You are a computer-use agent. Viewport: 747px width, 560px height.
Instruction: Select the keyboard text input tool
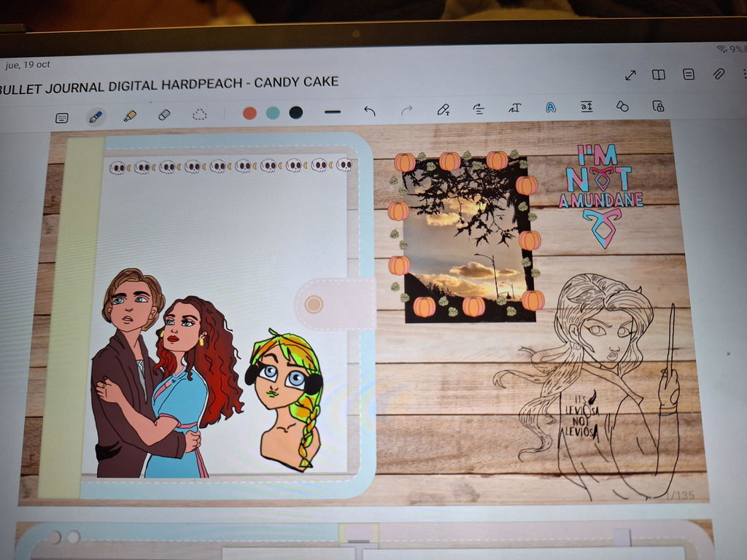pos(62,117)
